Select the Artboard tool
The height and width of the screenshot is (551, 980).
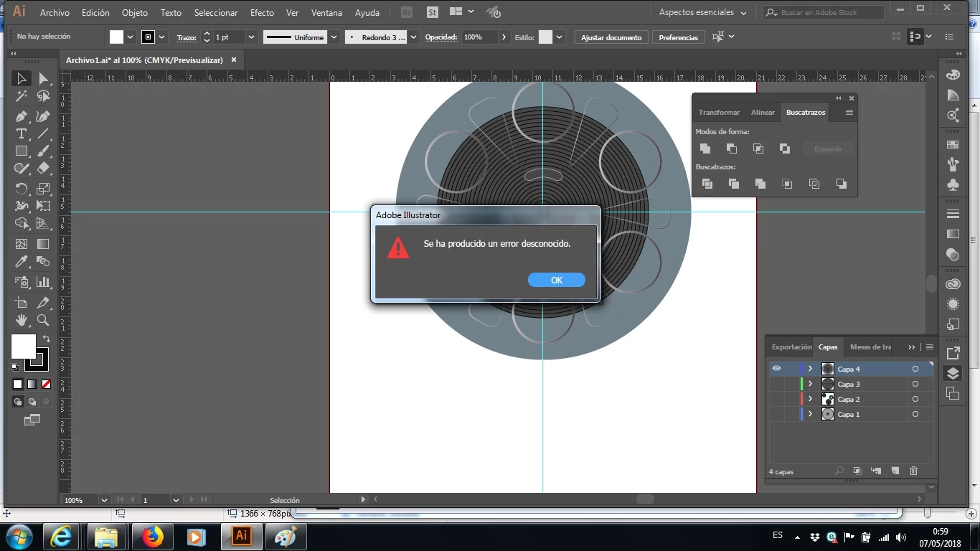[22, 303]
